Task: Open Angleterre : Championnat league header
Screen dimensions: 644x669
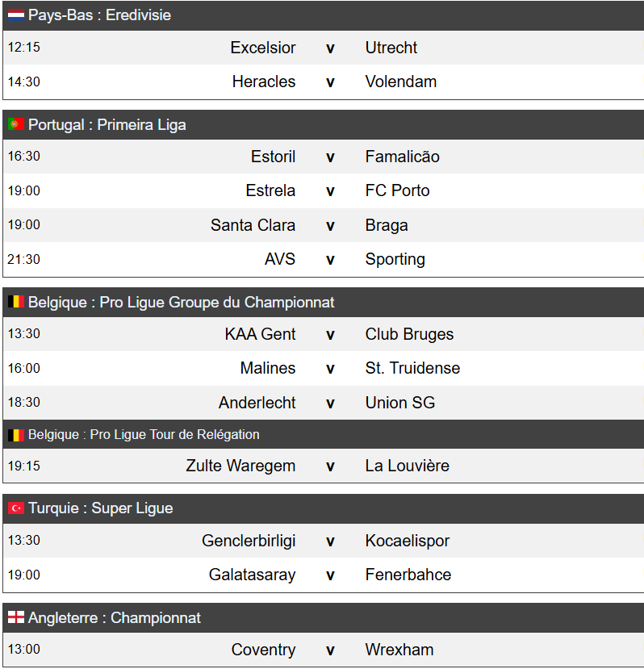Action: [x=114, y=618]
